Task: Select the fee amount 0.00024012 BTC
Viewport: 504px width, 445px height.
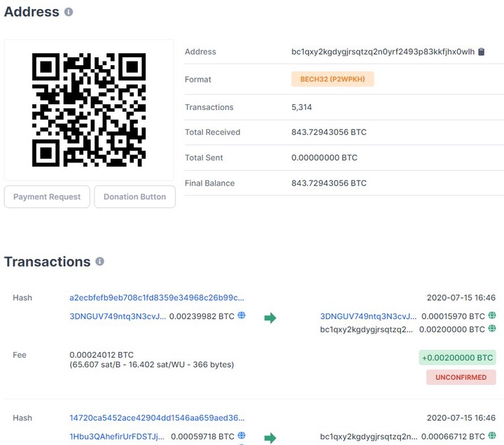Action: tap(101, 355)
